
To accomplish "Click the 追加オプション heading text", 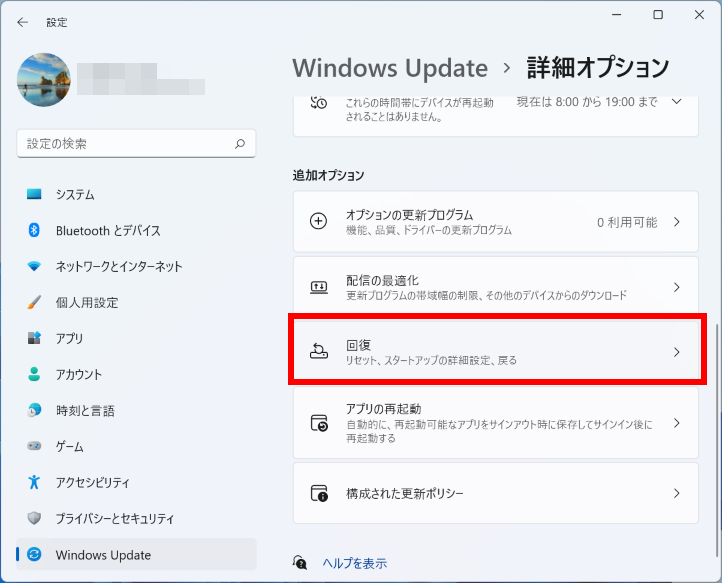I will pos(328,175).
